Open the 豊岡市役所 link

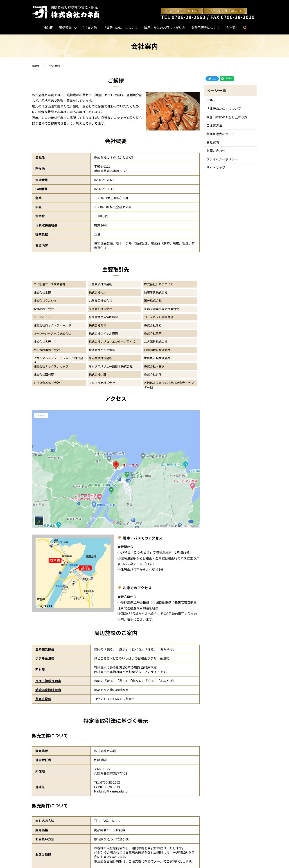click(43, 699)
